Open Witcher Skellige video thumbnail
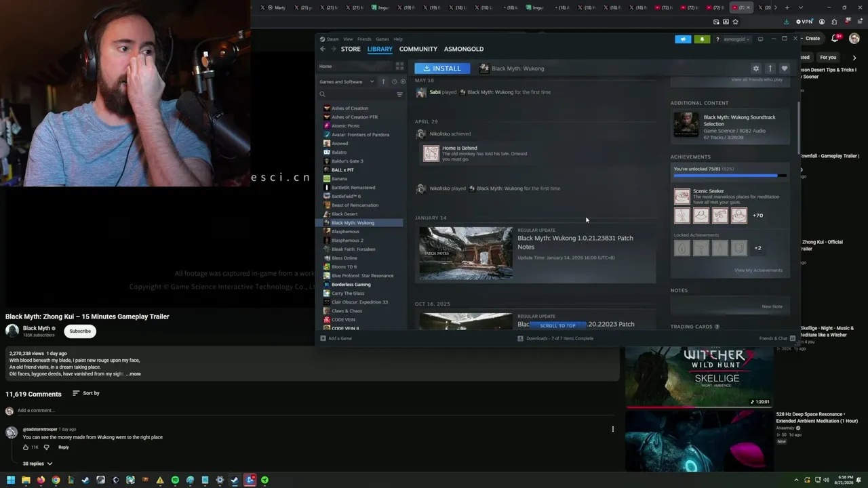Viewport: 868px width, 488px height. coord(699,376)
